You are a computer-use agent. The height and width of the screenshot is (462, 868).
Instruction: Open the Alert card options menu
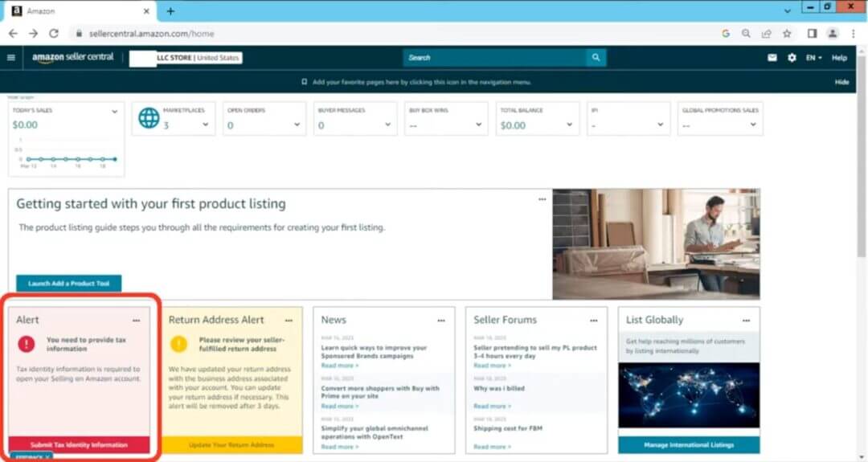point(136,321)
